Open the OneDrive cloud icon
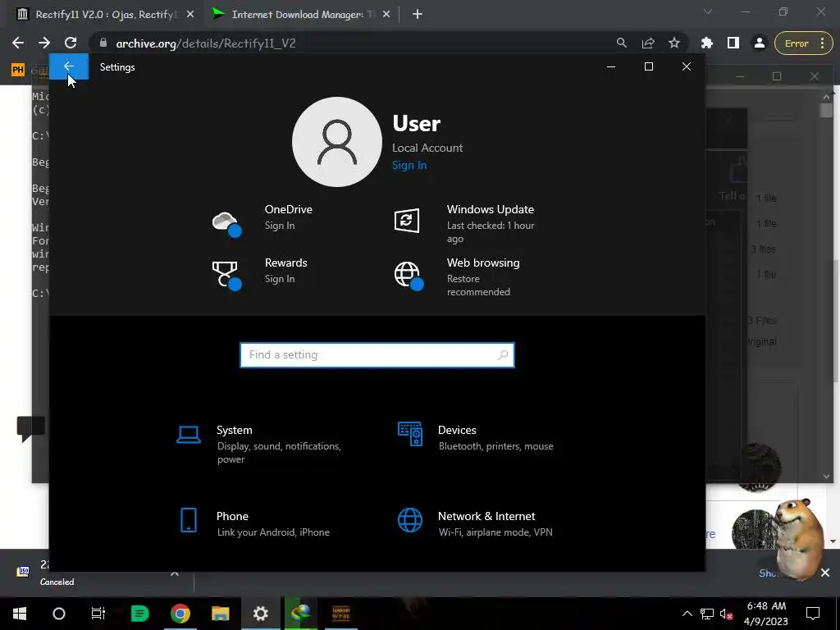Viewport: 840px width, 630px height. click(x=226, y=223)
